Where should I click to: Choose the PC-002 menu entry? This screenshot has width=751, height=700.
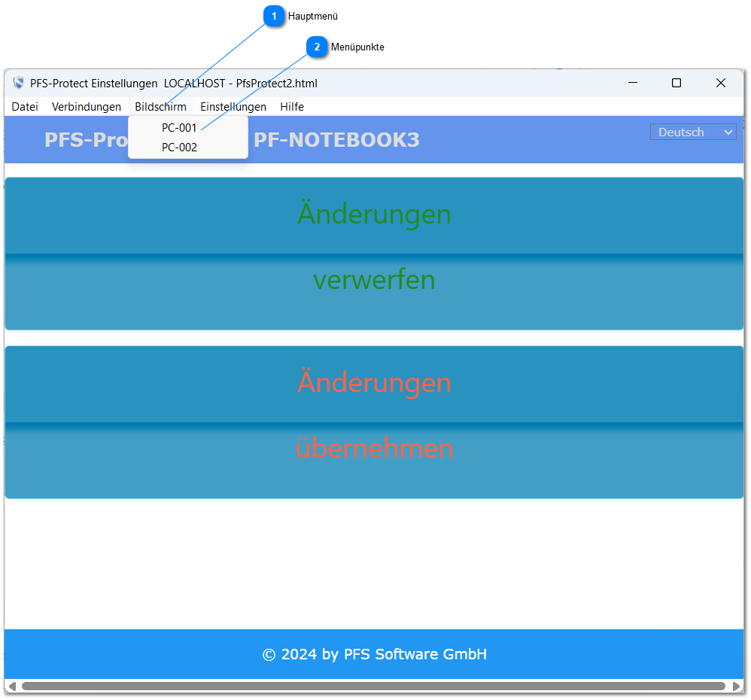tap(179, 148)
